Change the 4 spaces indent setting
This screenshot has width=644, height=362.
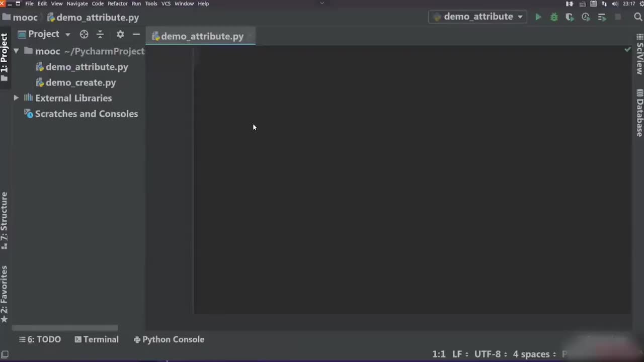click(534, 354)
